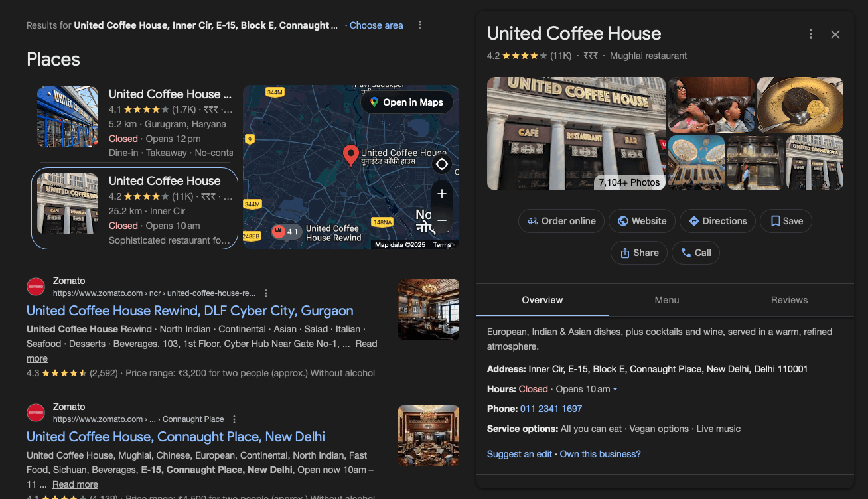Image resolution: width=868 pixels, height=499 pixels.
Task: Expand Read more on the Connaught Place snippet
Action: [75, 484]
